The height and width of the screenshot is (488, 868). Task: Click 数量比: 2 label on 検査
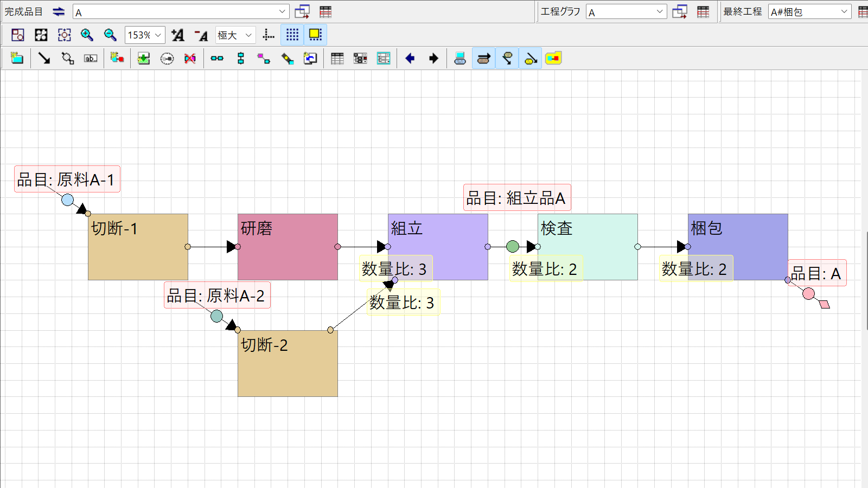click(x=545, y=269)
